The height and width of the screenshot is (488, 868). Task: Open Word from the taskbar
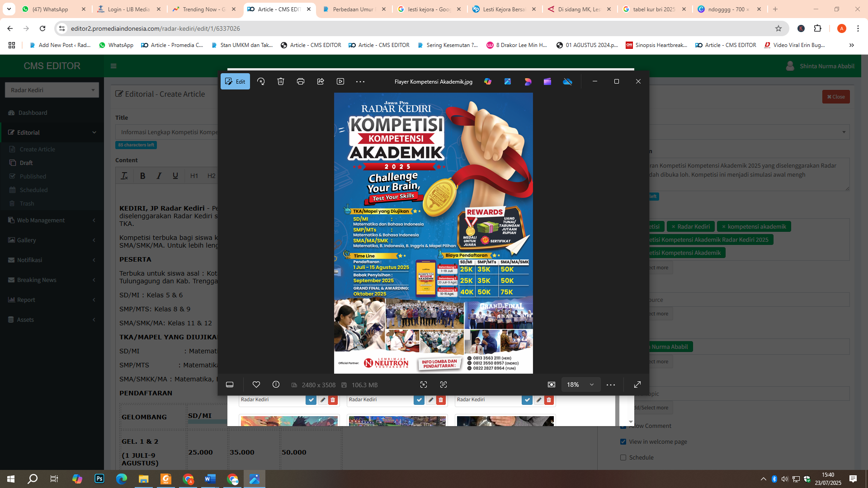(x=210, y=479)
